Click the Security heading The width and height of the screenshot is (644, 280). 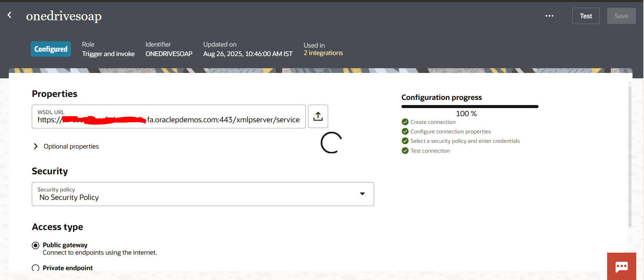50,171
